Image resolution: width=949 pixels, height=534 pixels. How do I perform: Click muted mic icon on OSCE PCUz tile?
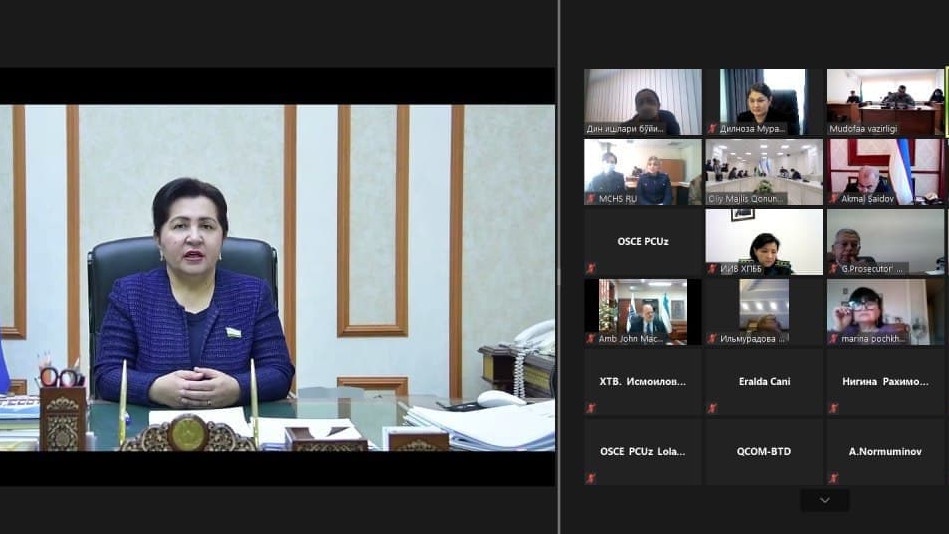click(590, 269)
